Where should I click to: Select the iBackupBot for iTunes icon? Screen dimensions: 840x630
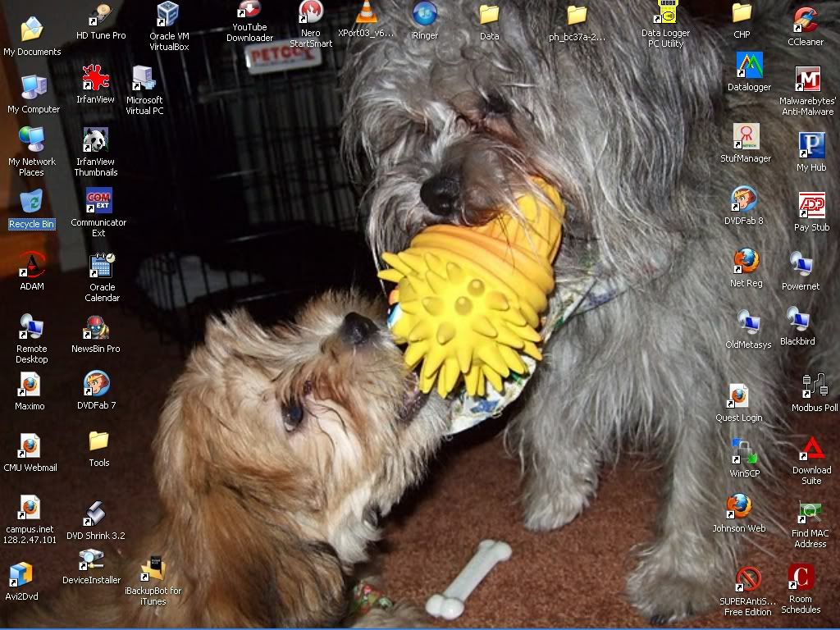153,568
